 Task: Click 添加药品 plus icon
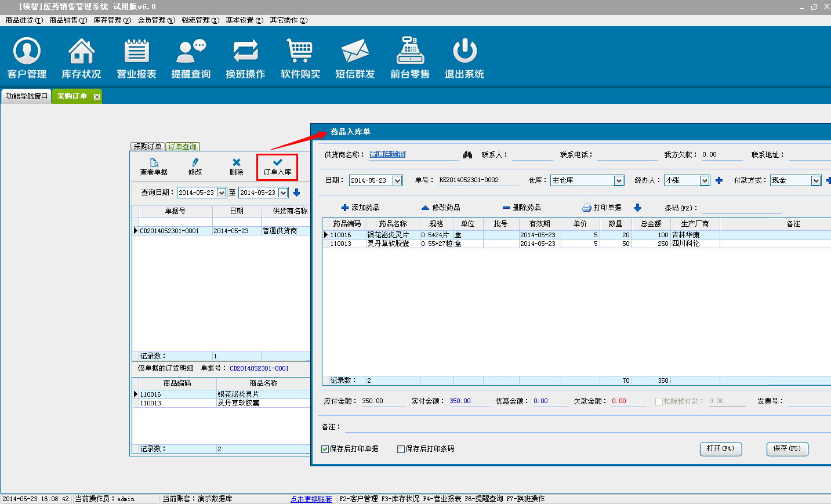(345, 208)
